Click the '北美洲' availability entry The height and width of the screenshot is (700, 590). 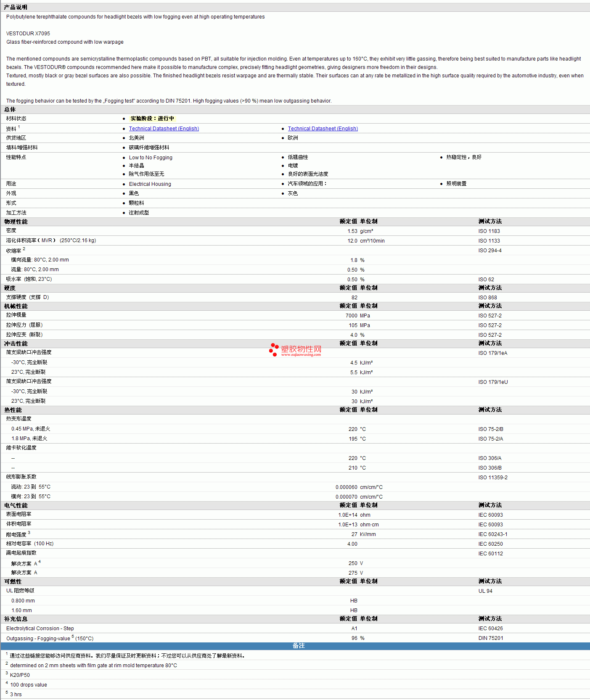coord(137,138)
